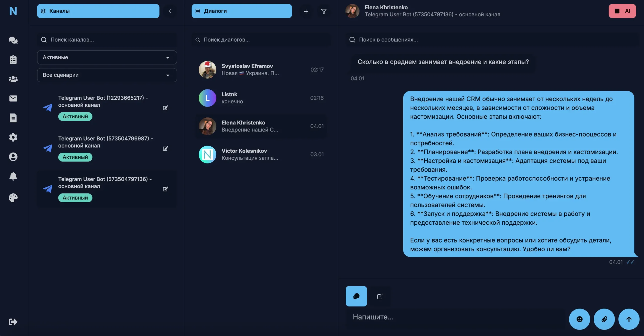Expand the Активные status dropdown
This screenshot has width=644, height=336.
tap(107, 57)
